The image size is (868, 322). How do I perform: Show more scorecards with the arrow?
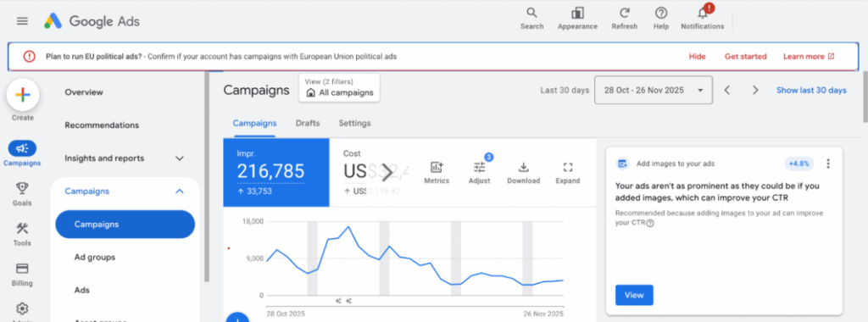(387, 173)
